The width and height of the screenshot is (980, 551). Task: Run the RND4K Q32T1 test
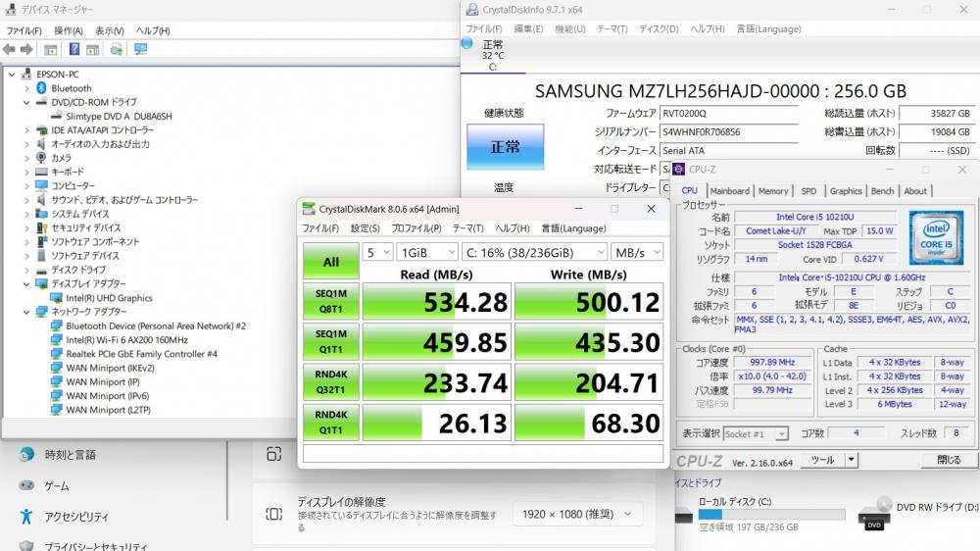[x=331, y=382]
